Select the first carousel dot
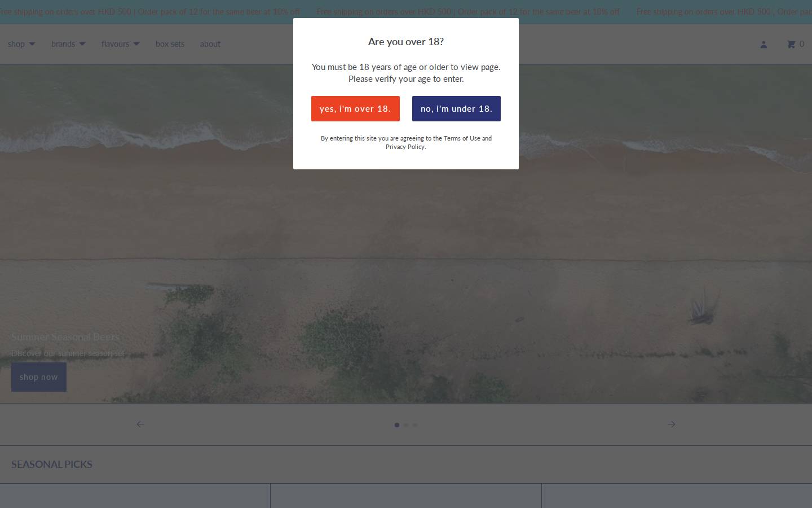 pyautogui.click(x=397, y=425)
